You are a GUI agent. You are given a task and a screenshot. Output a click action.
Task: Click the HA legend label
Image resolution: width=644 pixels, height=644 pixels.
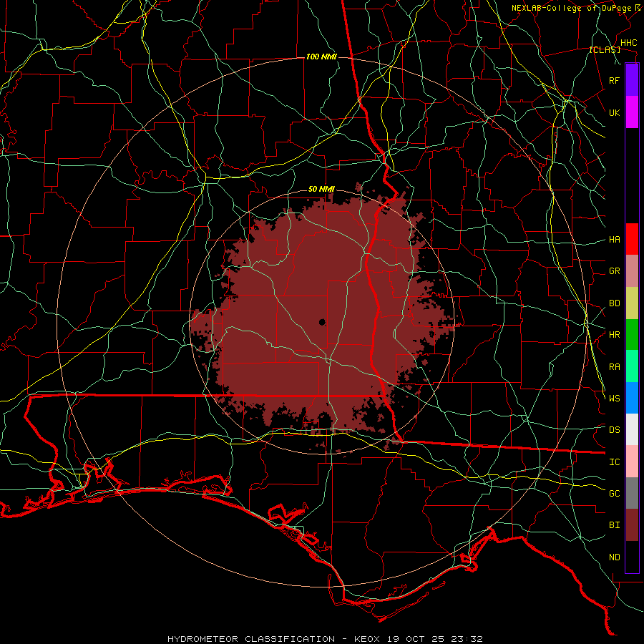(614, 240)
